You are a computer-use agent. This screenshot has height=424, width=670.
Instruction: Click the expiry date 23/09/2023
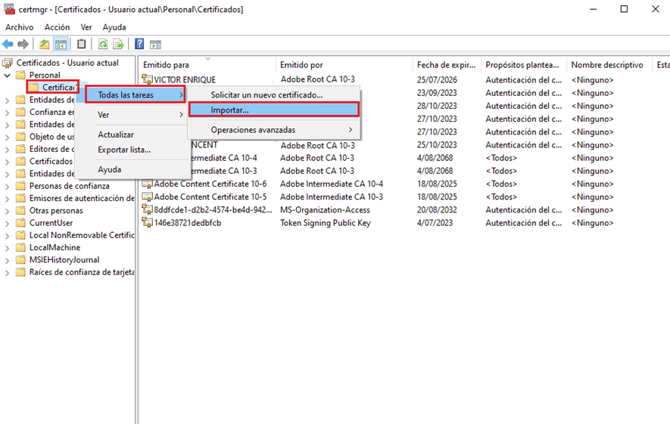(437, 93)
